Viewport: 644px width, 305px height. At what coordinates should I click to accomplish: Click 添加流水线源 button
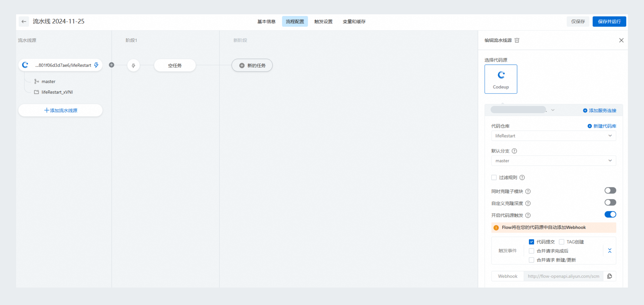coord(60,110)
